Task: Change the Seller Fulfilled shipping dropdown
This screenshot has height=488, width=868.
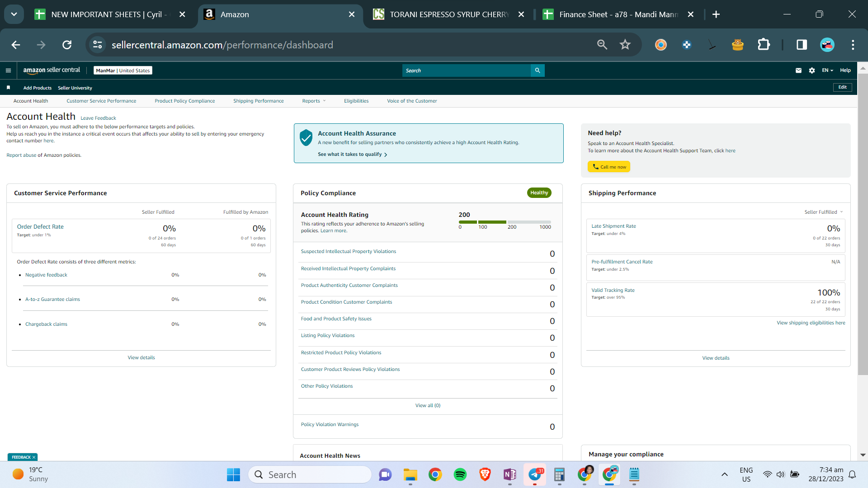Action: (x=824, y=212)
